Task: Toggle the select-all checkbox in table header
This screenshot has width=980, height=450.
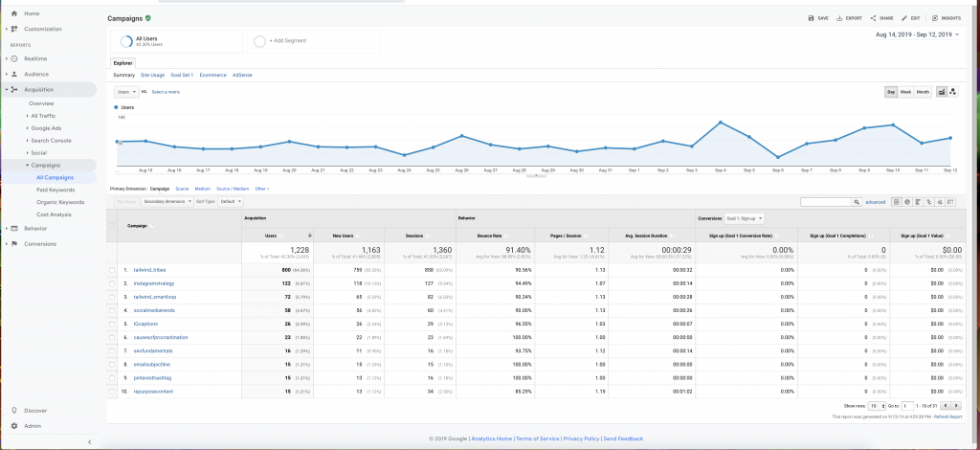Action: point(112,226)
